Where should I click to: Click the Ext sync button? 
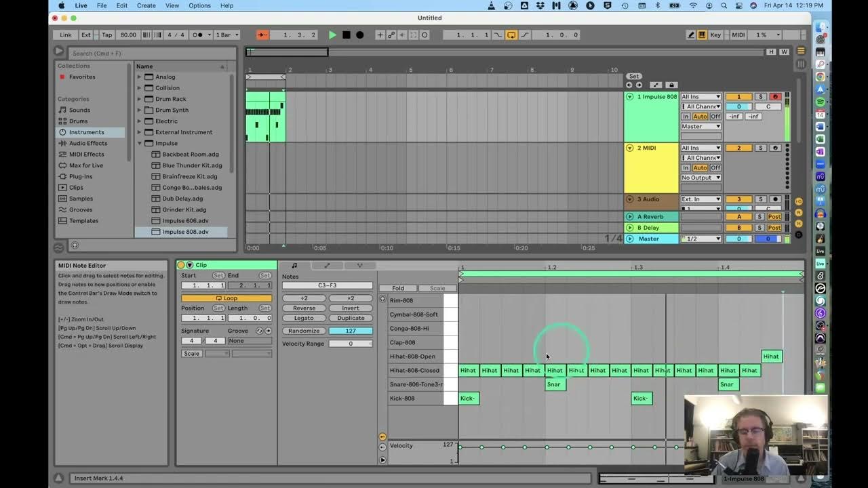[x=86, y=35]
